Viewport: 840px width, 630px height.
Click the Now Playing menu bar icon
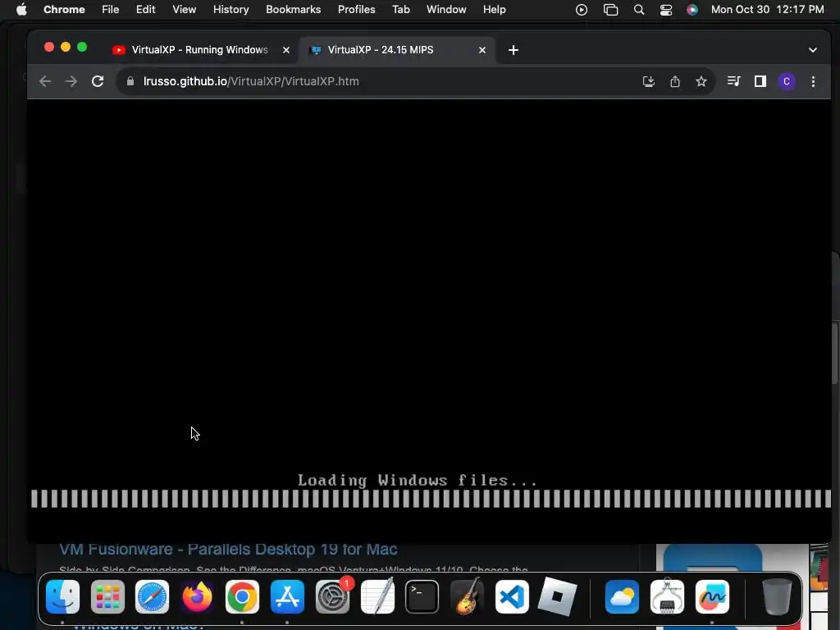582,10
